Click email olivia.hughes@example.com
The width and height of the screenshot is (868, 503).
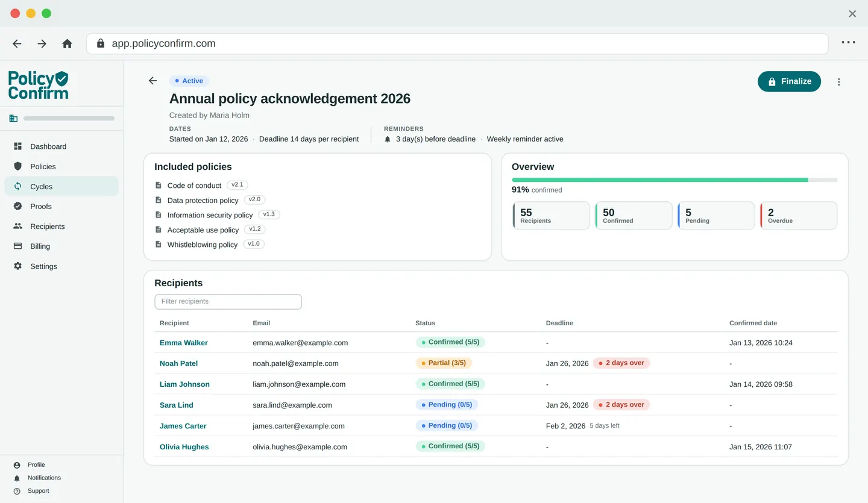coord(300,447)
